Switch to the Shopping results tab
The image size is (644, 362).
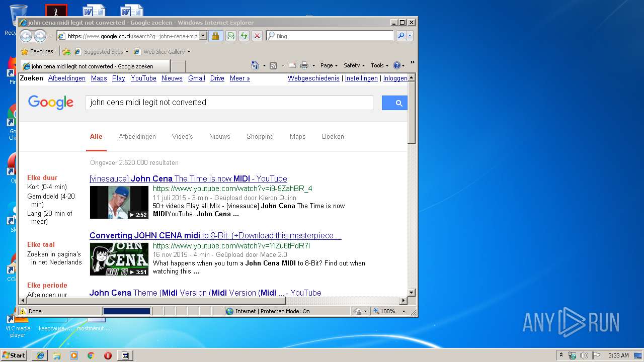[x=260, y=137]
